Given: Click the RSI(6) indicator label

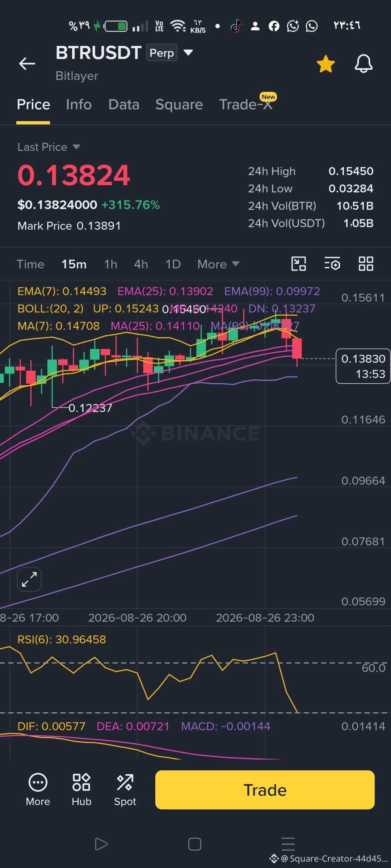Looking at the screenshot, I should tap(62, 639).
